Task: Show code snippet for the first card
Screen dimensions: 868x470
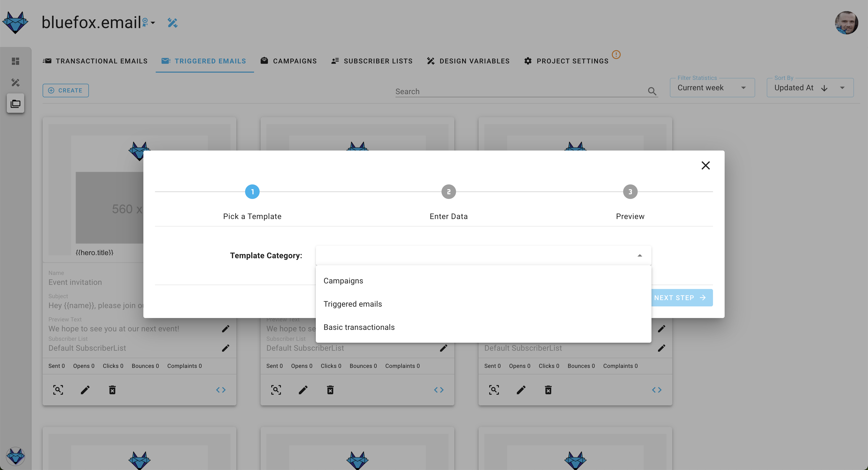Action: pos(221,390)
